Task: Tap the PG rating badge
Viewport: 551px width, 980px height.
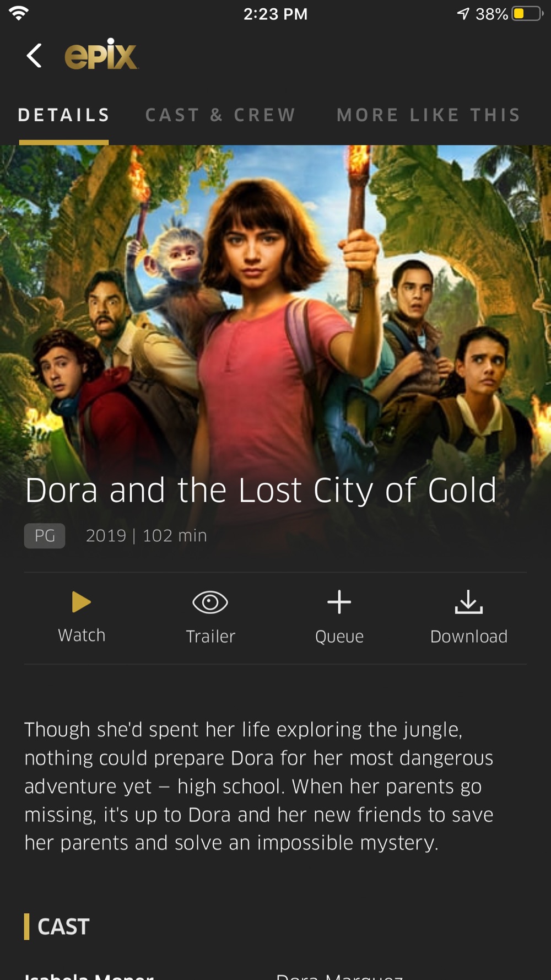Action: (45, 536)
